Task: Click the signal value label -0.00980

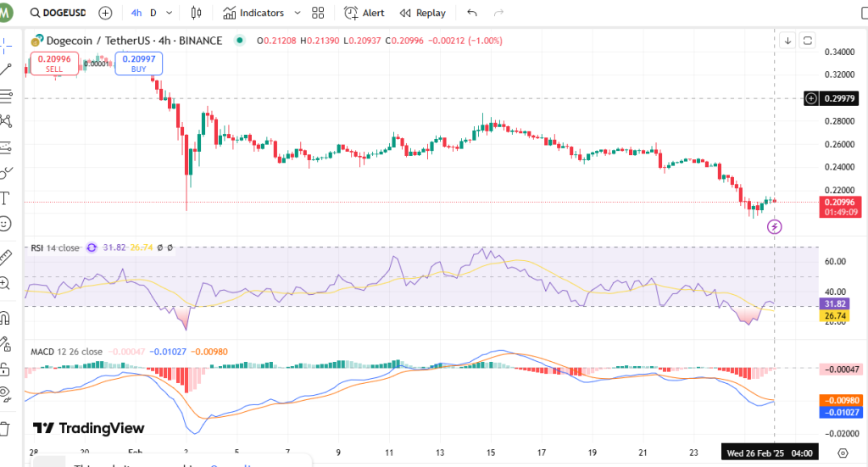Action: [x=840, y=400]
